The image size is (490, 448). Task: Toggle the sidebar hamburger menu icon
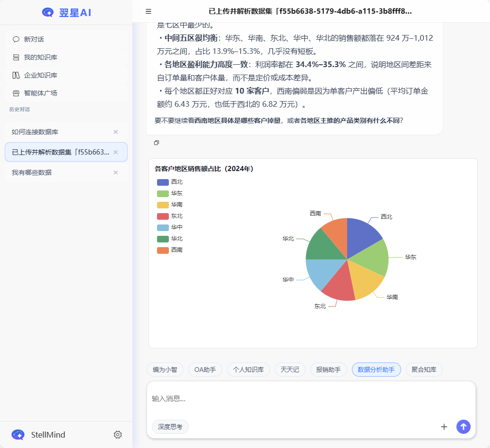pos(149,11)
